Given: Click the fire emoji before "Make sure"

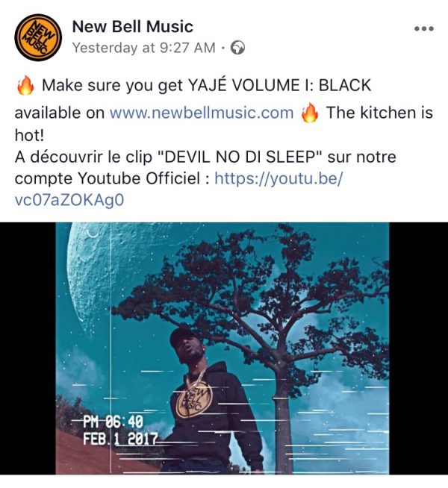Looking at the screenshot, I should [x=25, y=85].
